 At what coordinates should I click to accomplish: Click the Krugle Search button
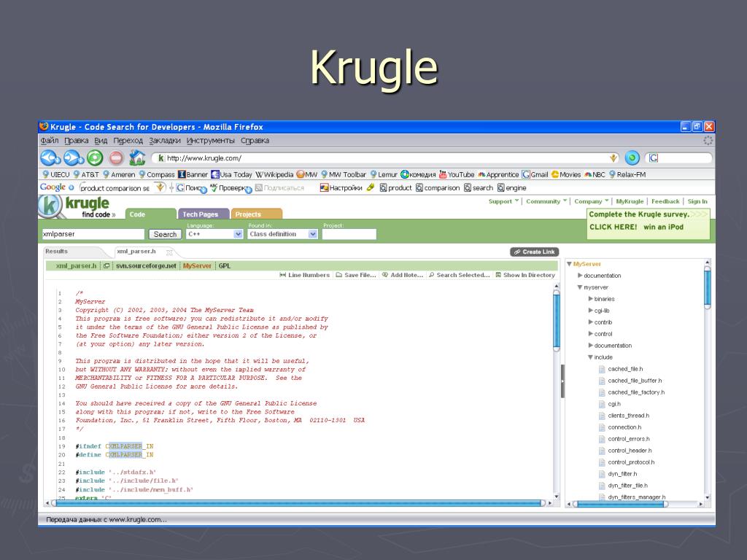point(165,234)
